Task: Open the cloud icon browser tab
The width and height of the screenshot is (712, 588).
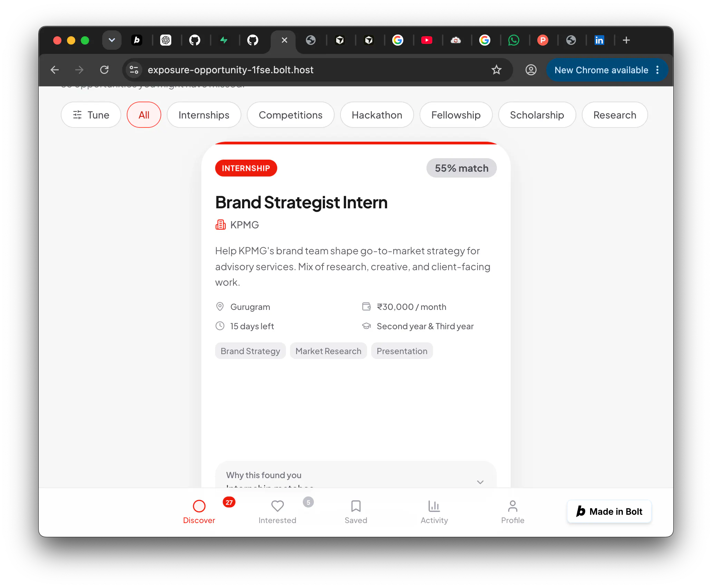Action: point(456,40)
